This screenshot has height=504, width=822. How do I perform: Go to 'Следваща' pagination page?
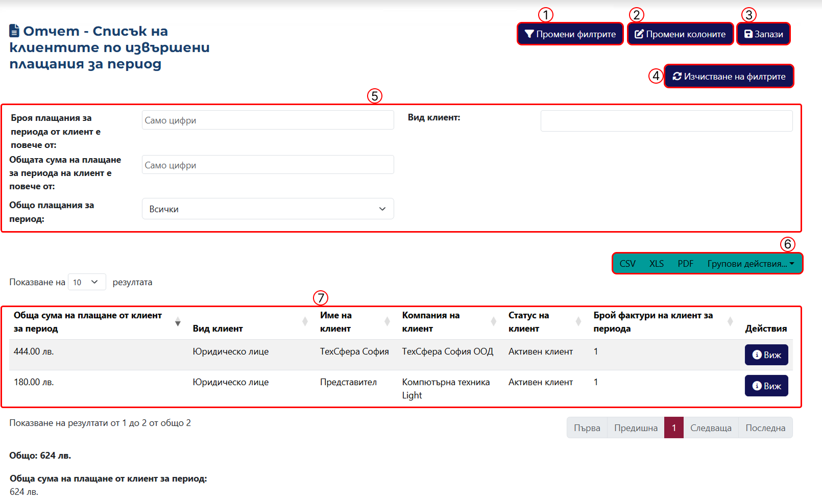tap(711, 428)
